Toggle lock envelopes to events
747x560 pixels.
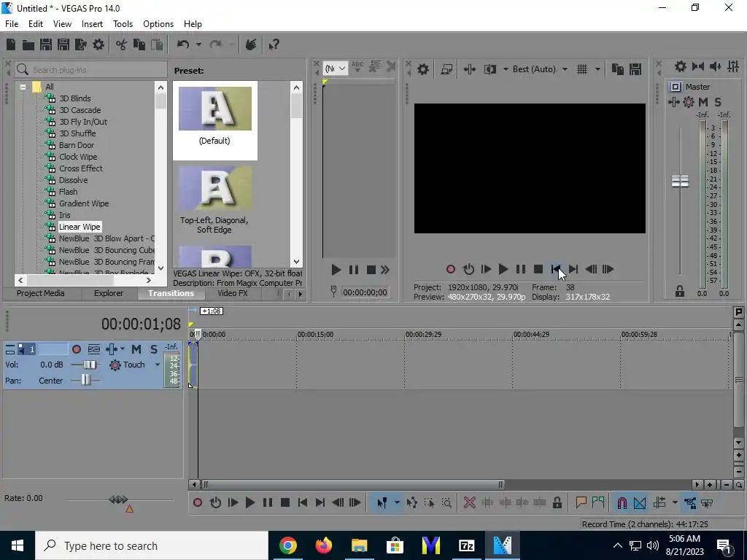690,502
